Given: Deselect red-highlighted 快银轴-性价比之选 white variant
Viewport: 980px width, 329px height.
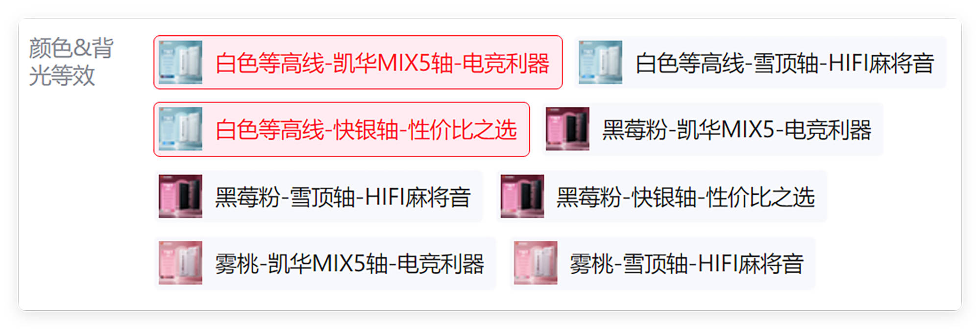Looking at the screenshot, I should tap(342, 129).
